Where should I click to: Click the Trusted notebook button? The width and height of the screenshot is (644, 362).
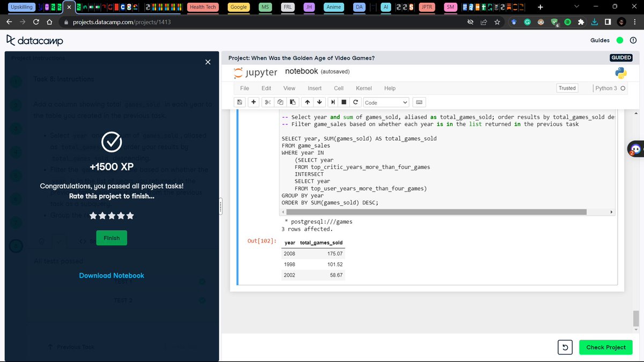[x=567, y=88]
